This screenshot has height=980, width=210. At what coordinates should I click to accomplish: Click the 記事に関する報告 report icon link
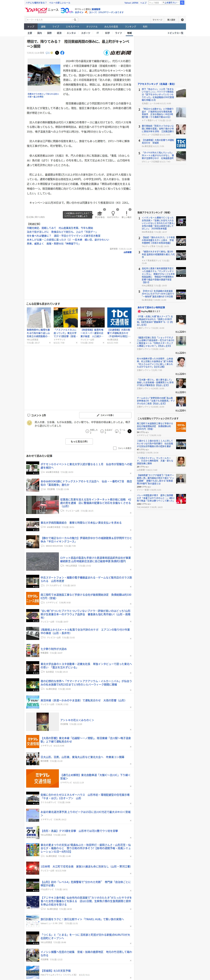point(35,217)
